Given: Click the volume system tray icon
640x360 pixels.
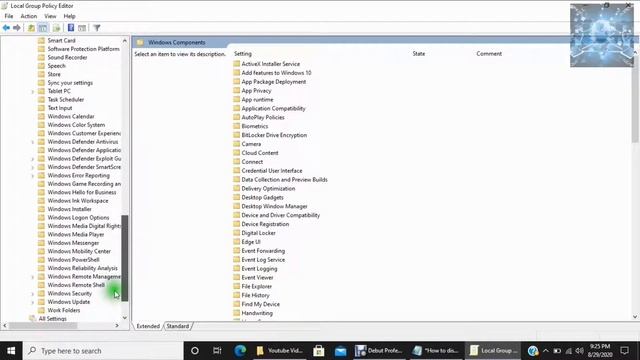Looking at the screenshot, I should (x=579, y=351).
